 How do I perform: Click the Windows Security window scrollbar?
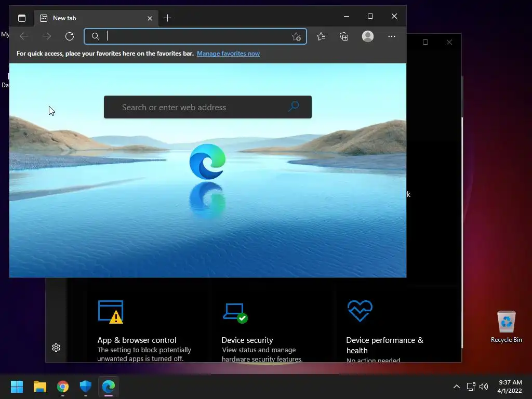pyautogui.click(x=462, y=232)
